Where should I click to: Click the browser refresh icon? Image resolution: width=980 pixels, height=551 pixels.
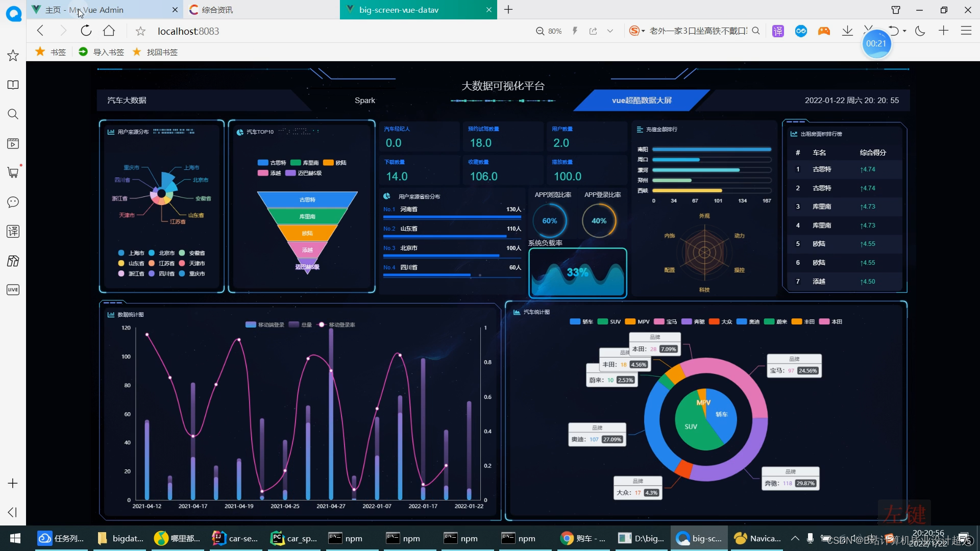86,31
